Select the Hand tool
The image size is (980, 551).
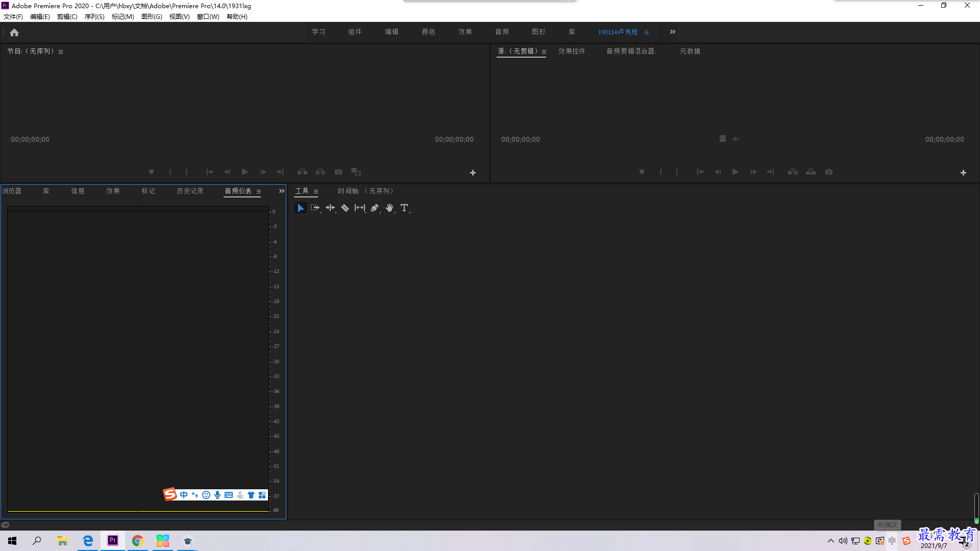[x=389, y=208]
